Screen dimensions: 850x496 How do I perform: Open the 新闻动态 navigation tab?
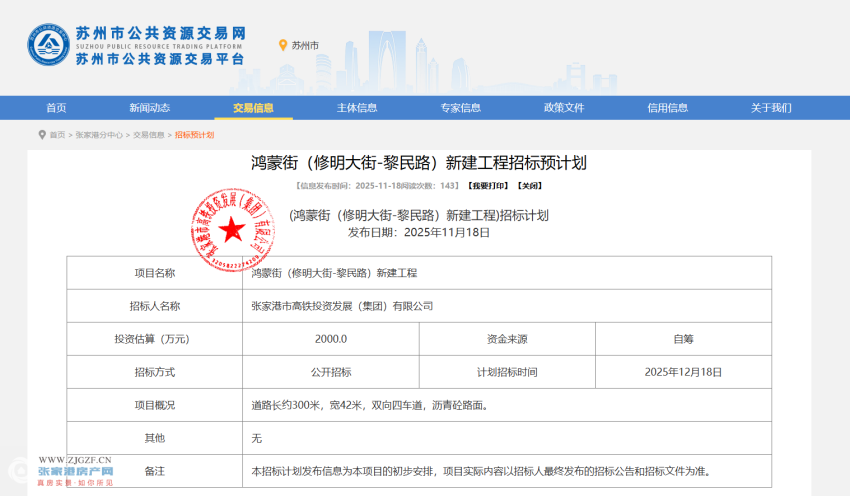149,108
